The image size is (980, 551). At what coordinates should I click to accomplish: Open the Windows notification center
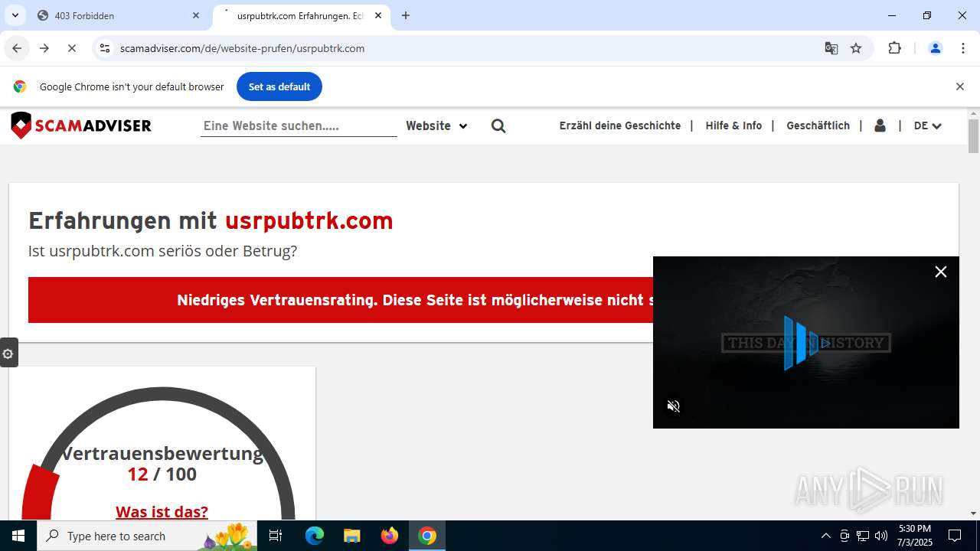coord(955,536)
